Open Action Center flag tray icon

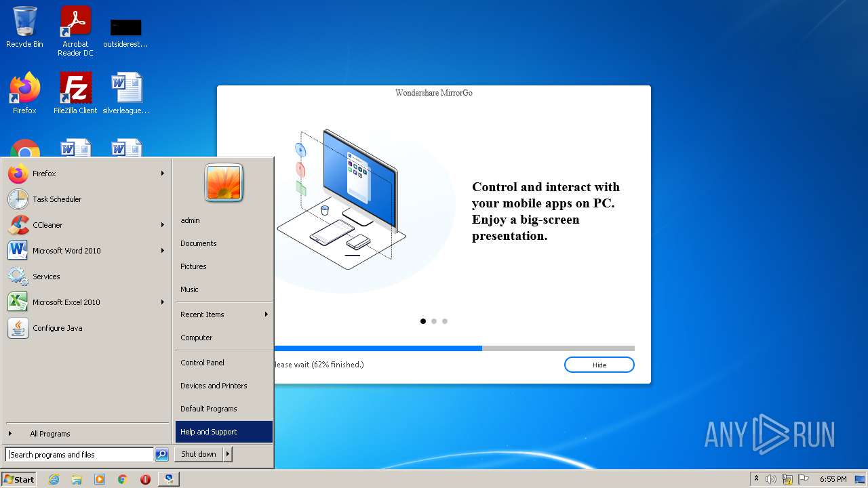(804, 479)
